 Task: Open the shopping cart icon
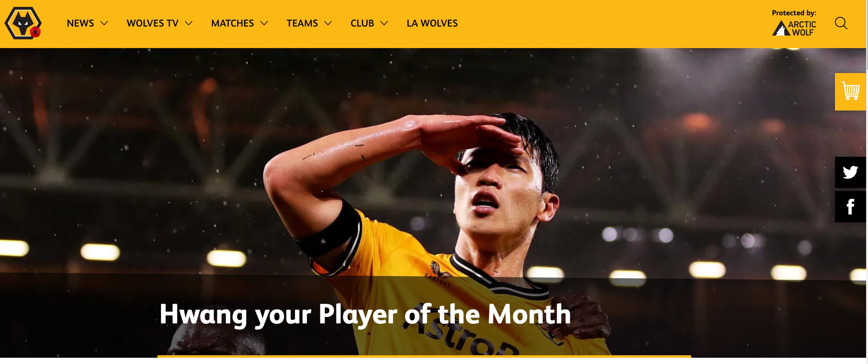point(850,91)
